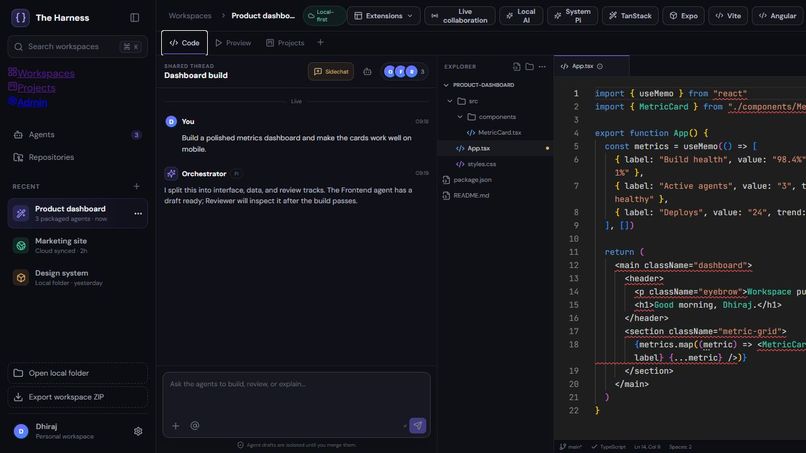806x453 pixels.
Task: Click the TypeScript status bar item
Action: (x=609, y=447)
